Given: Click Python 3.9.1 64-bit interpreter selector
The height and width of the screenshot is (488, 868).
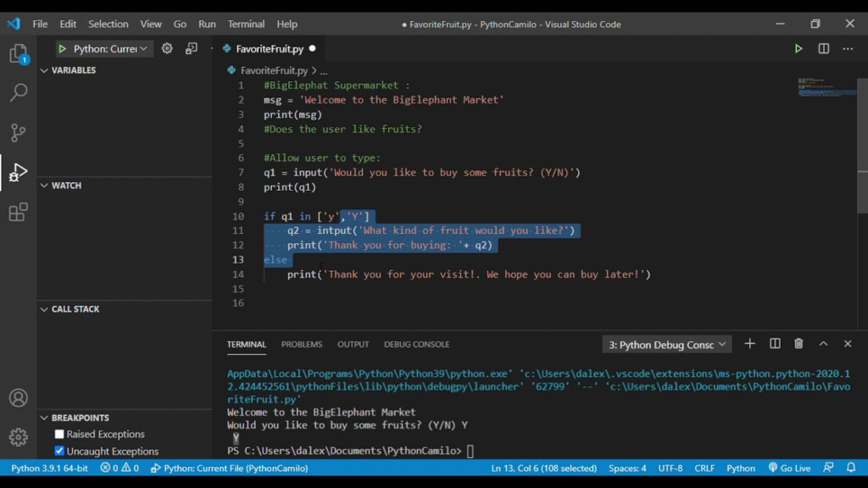Looking at the screenshot, I should coord(49,468).
